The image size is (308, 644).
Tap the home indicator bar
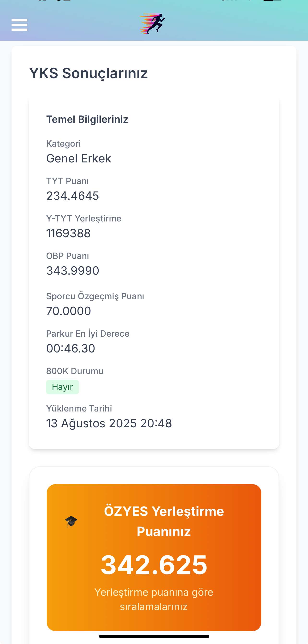point(154,636)
